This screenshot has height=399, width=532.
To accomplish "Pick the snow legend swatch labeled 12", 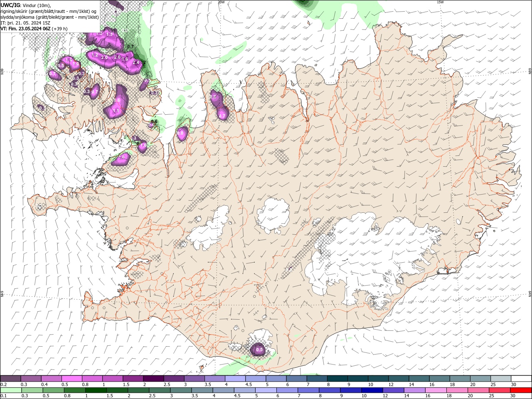I will pyautogui.click(x=398, y=379).
